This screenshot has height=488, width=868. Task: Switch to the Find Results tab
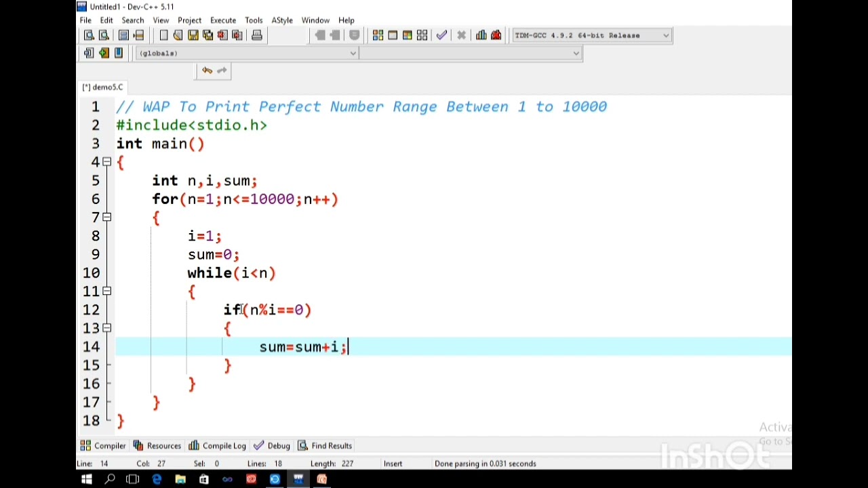coord(325,446)
